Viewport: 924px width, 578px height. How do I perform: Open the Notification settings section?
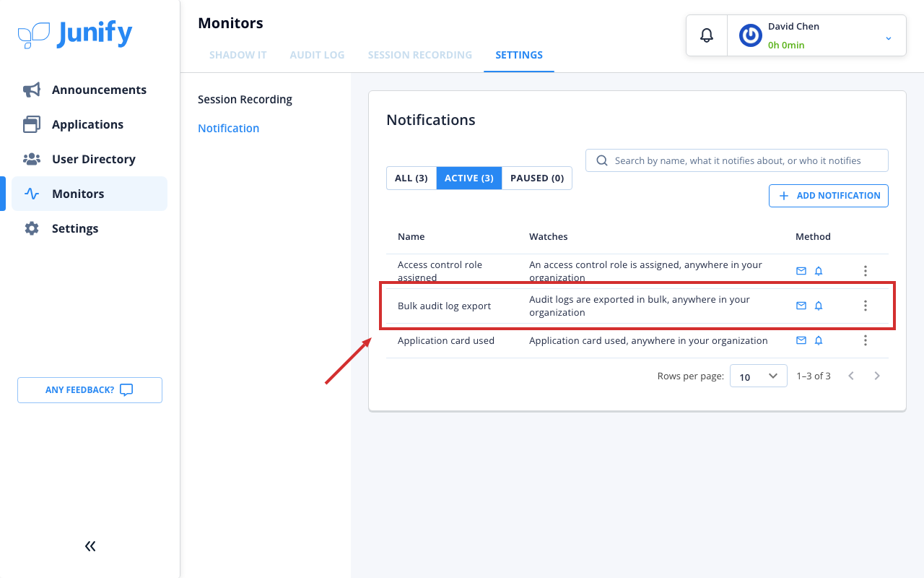coord(229,129)
